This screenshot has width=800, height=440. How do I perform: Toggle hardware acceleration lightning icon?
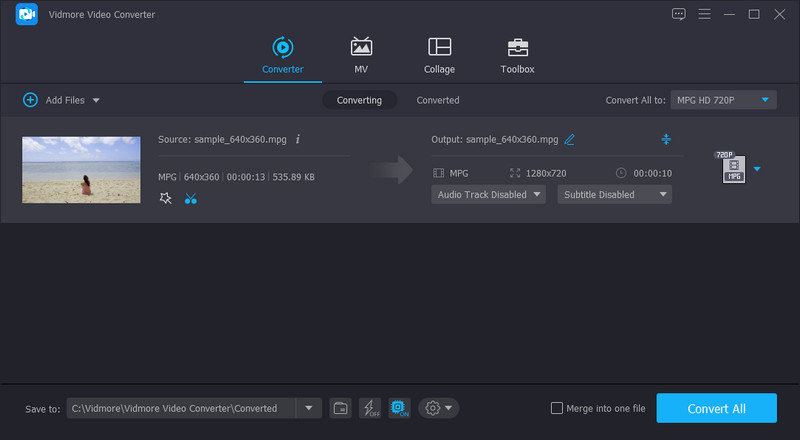pyautogui.click(x=370, y=408)
